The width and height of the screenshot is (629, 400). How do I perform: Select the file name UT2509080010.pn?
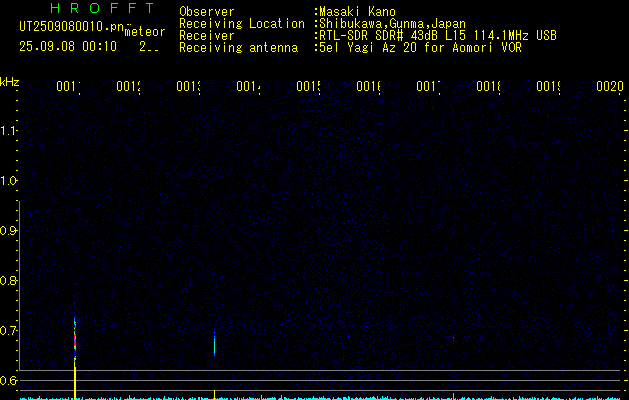click(71, 27)
